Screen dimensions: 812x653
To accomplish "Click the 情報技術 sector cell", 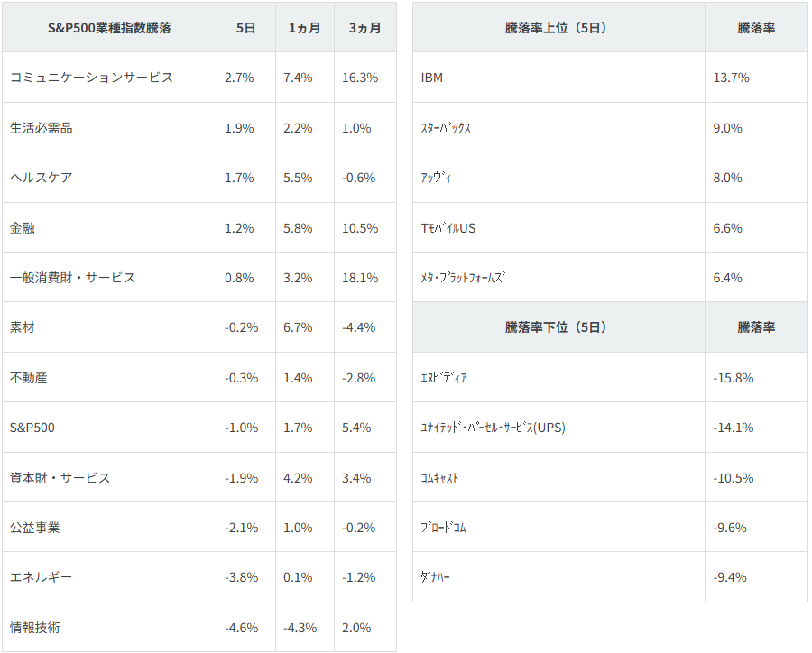I will click(x=35, y=628).
